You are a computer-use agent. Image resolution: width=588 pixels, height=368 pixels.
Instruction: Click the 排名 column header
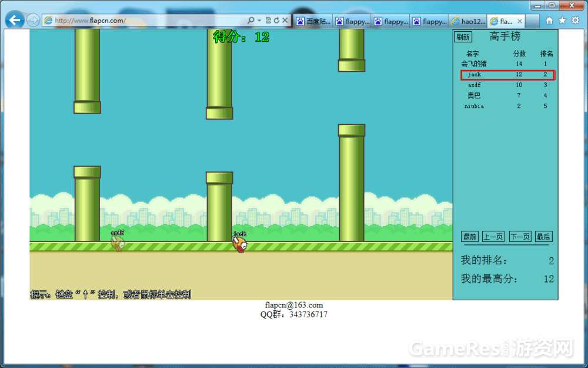[546, 54]
